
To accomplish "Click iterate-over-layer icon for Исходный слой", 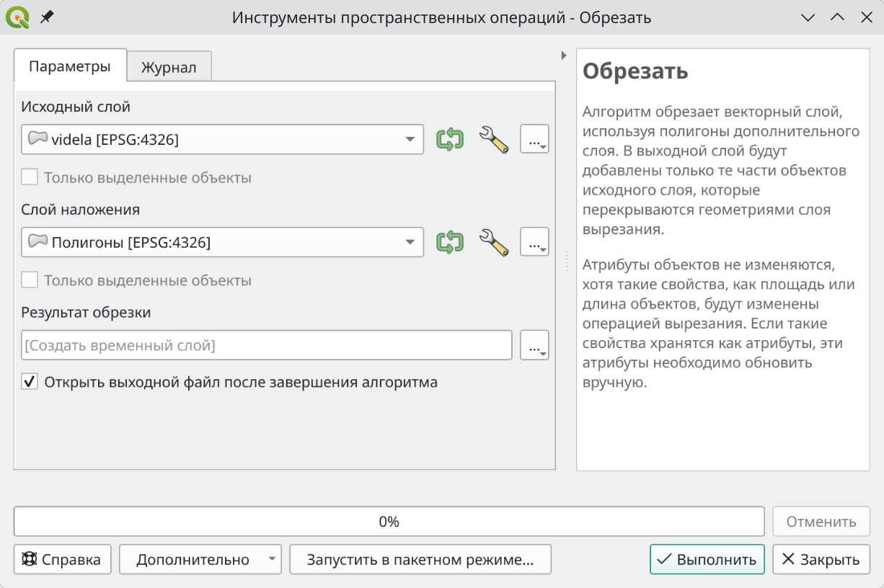I will (x=449, y=139).
